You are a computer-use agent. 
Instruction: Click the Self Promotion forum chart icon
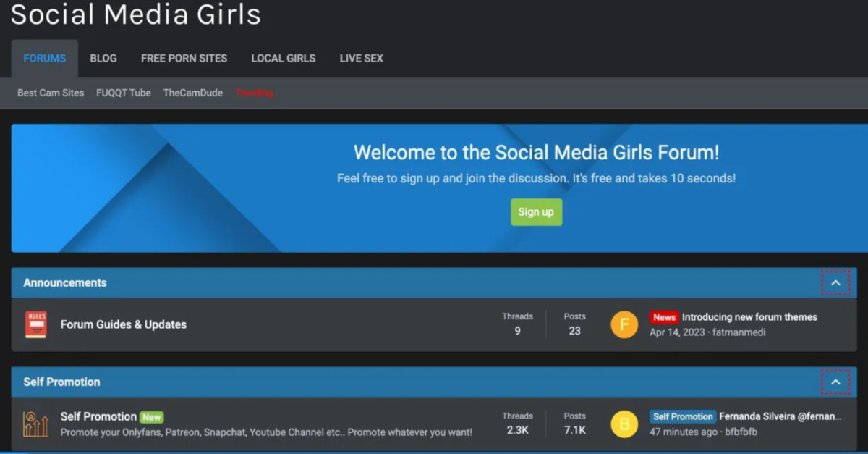pyautogui.click(x=35, y=424)
